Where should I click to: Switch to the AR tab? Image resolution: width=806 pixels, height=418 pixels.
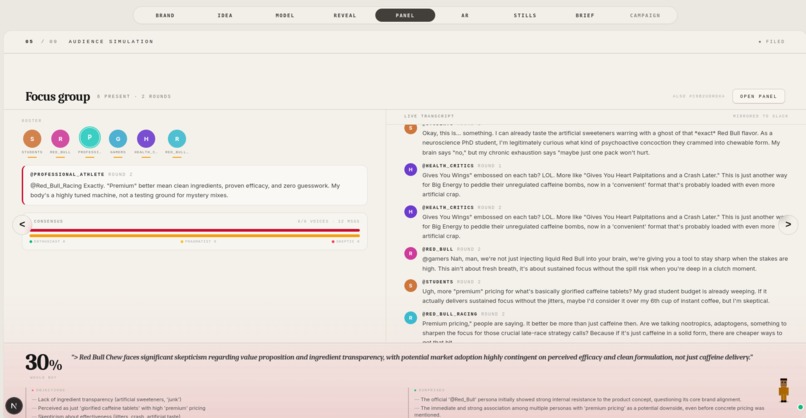[x=465, y=15]
